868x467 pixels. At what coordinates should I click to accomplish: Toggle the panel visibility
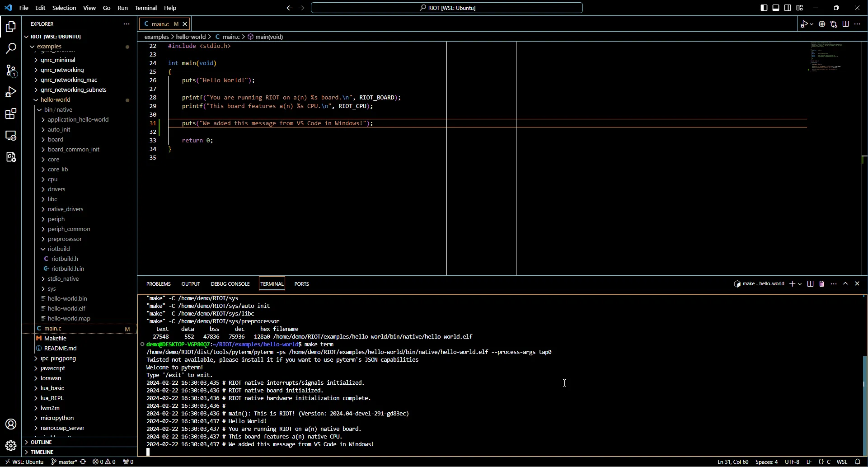(776, 8)
